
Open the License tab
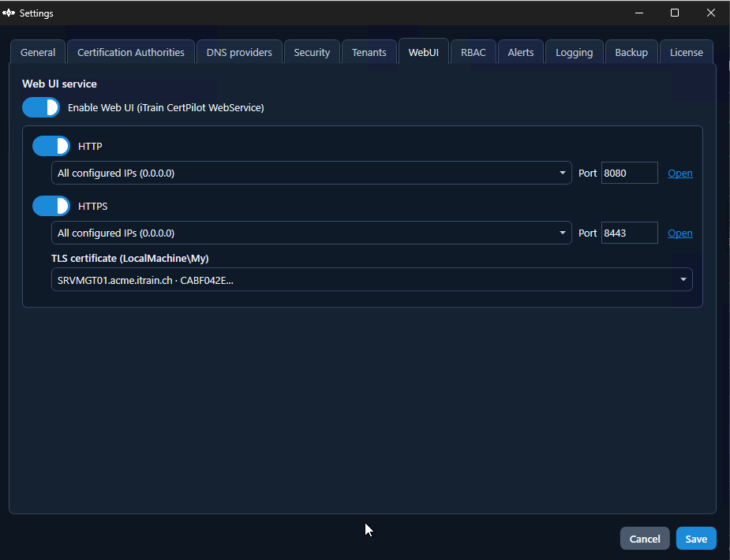687,52
